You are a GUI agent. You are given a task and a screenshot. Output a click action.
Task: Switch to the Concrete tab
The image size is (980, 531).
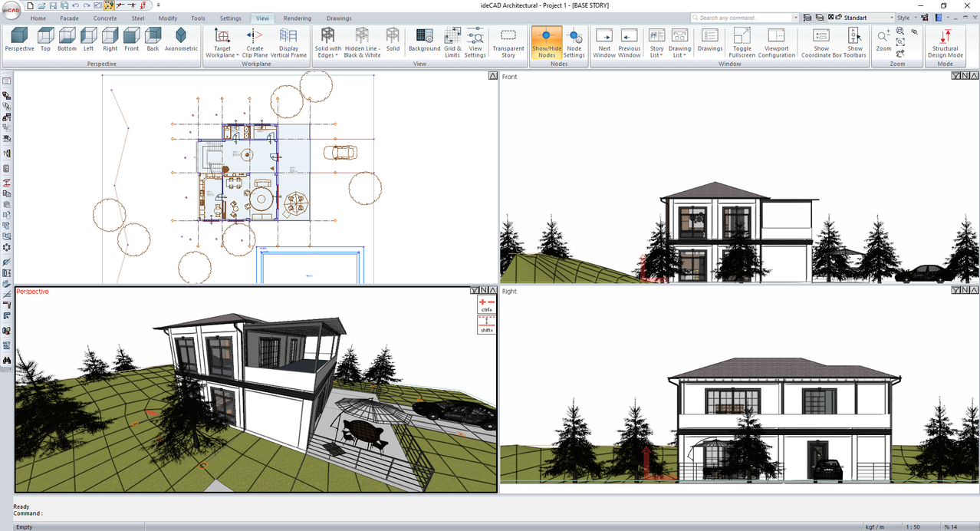click(105, 18)
